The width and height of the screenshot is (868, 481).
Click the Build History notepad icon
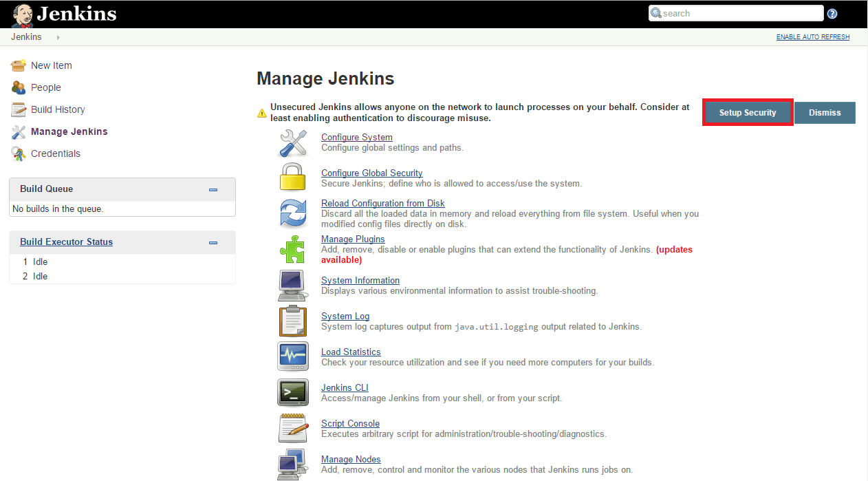19,109
